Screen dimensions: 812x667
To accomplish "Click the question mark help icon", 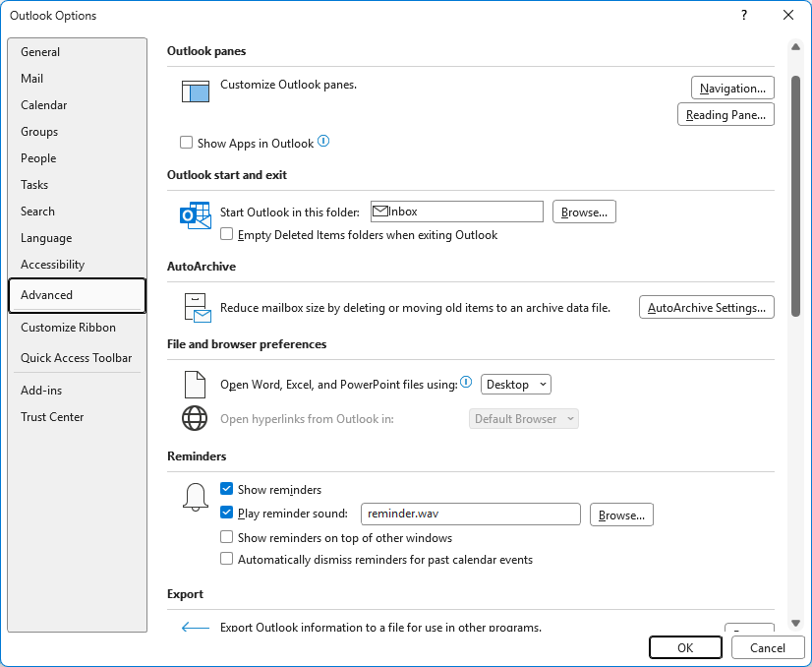I will [x=743, y=15].
